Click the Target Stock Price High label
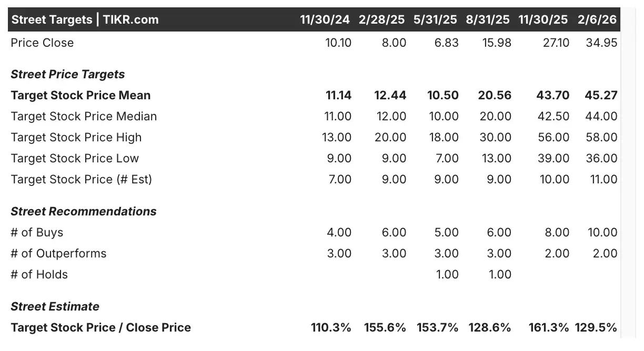Viewport: 644px width, 351px height. click(x=76, y=137)
